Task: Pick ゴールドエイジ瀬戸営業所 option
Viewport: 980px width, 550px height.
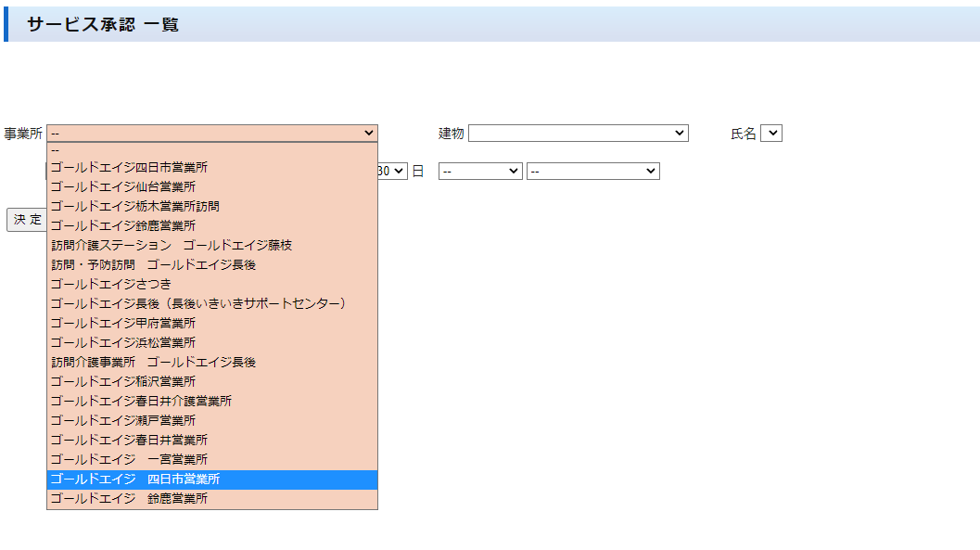Action: [x=123, y=421]
